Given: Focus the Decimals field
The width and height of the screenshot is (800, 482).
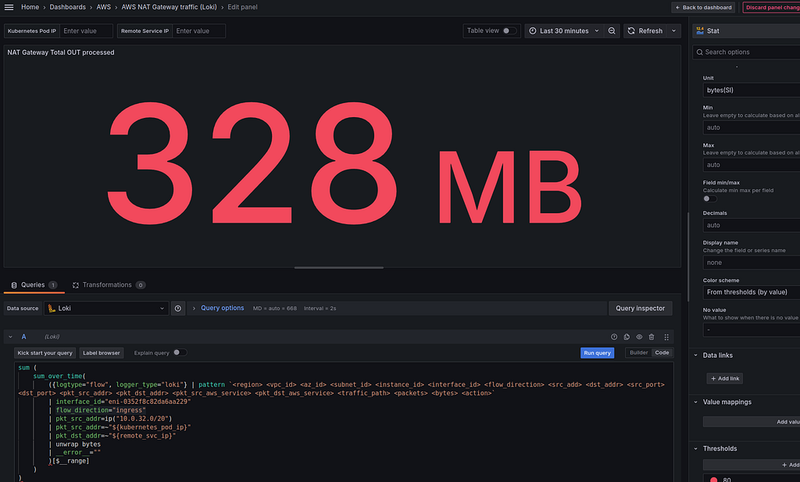Looking at the screenshot, I should 751,225.
